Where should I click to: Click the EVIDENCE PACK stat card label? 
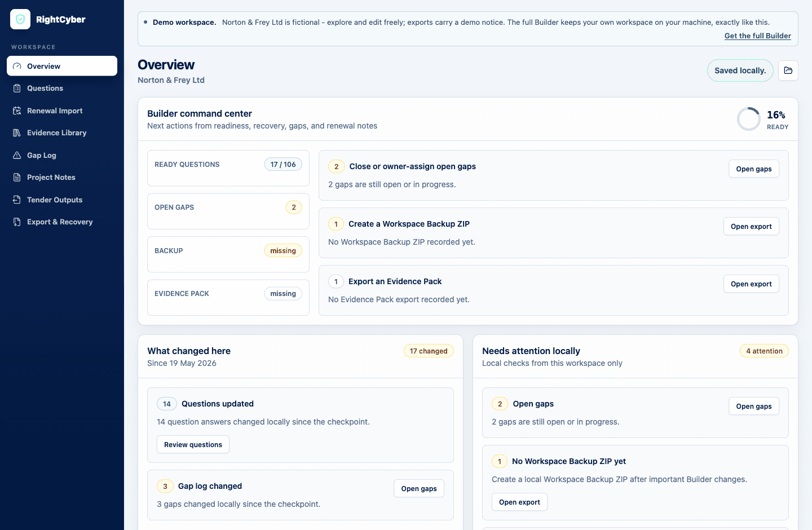[x=182, y=294]
